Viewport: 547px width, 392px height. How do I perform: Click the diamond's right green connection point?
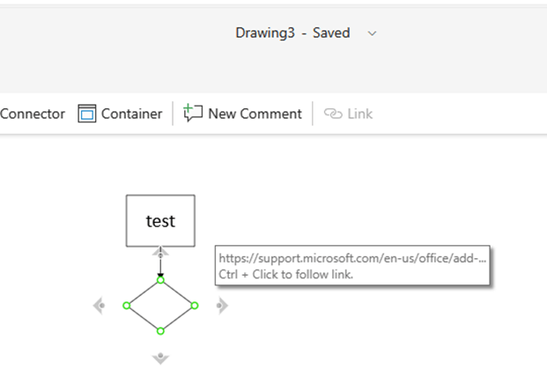coord(195,306)
